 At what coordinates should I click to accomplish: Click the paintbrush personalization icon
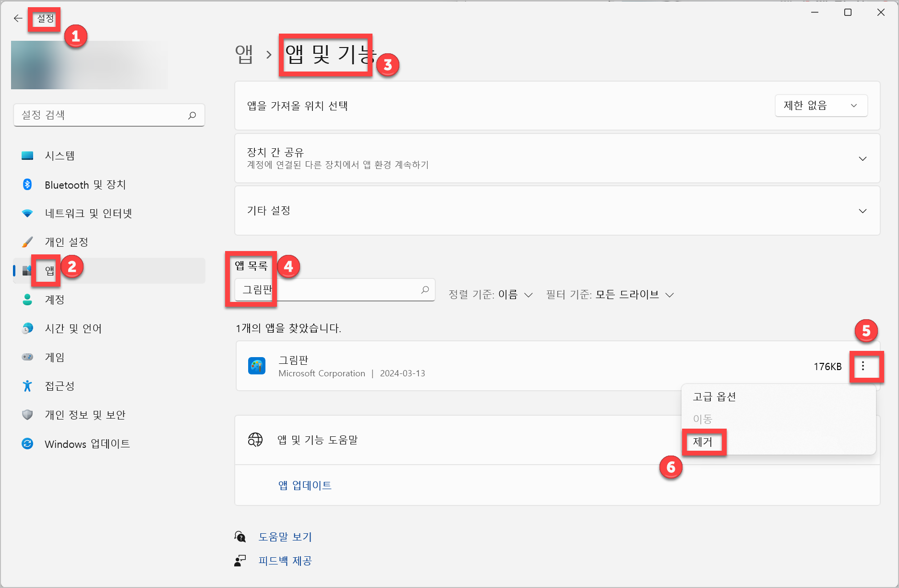[27, 242]
